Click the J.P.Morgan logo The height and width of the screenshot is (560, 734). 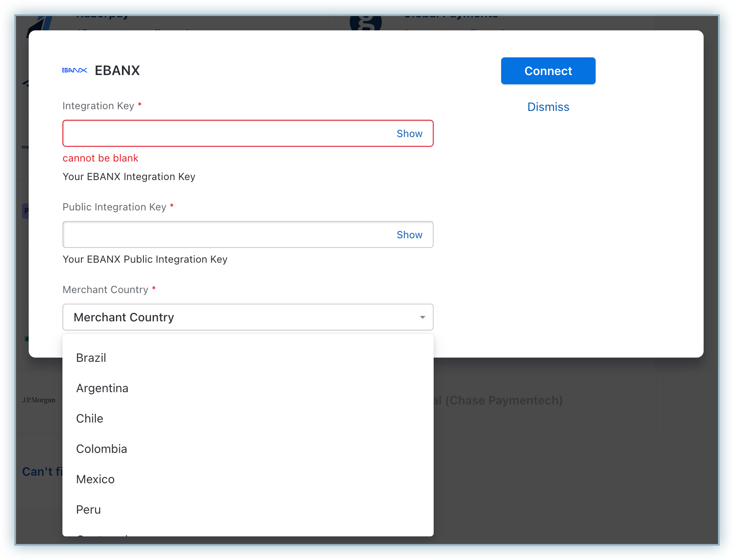click(39, 400)
